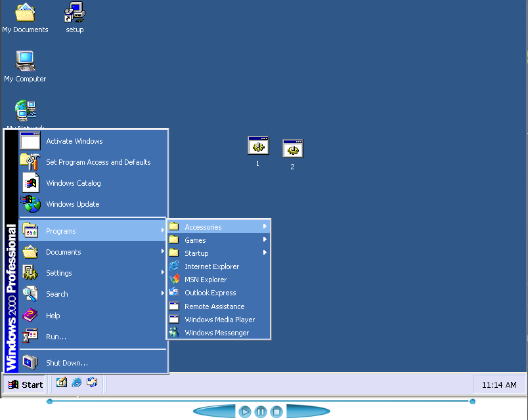Click Shut Down... text
528x420 pixels.
tap(67, 363)
